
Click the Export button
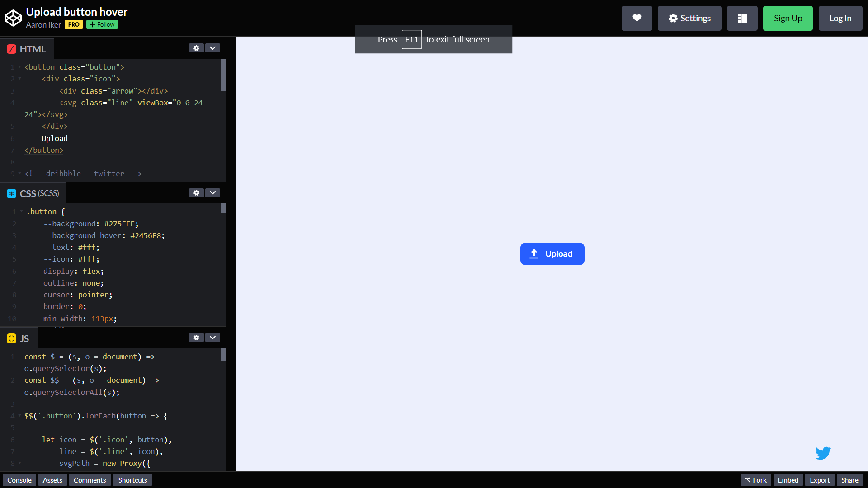pyautogui.click(x=820, y=480)
